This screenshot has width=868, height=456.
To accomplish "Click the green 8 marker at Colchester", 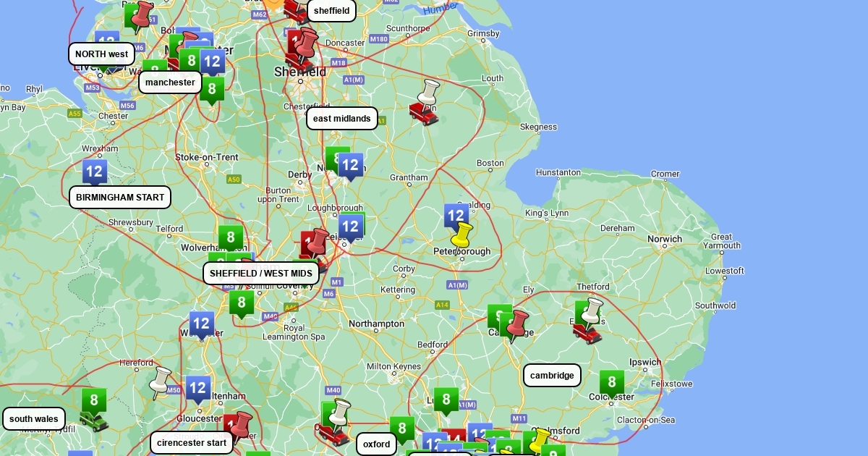I will tap(611, 383).
